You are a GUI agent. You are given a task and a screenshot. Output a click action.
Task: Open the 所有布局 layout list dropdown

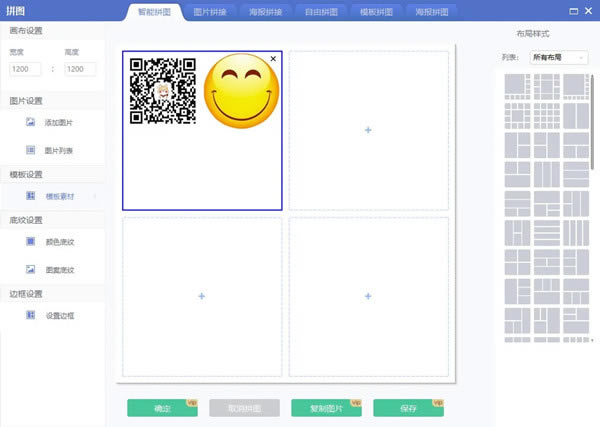(559, 57)
